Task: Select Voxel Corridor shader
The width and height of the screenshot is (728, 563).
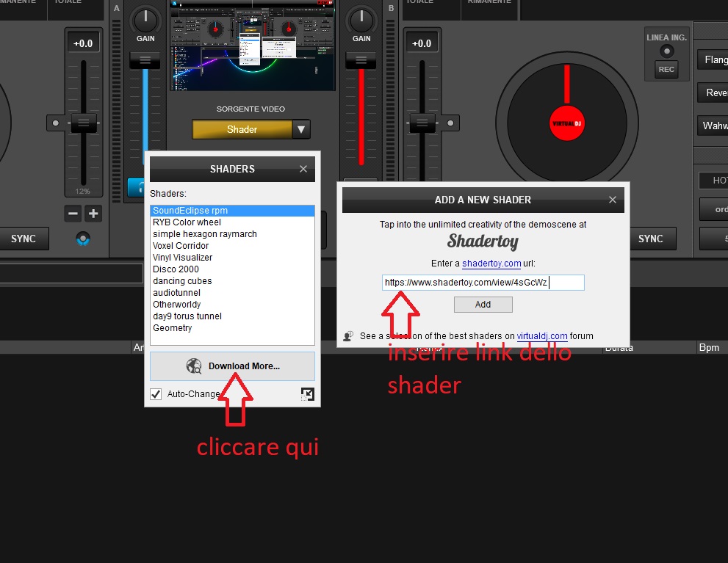Action: (232, 246)
